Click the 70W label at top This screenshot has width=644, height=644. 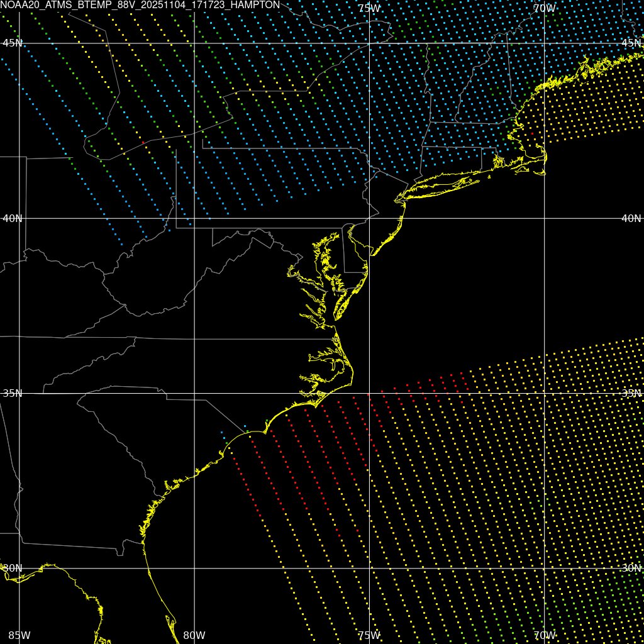pos(543,8)
